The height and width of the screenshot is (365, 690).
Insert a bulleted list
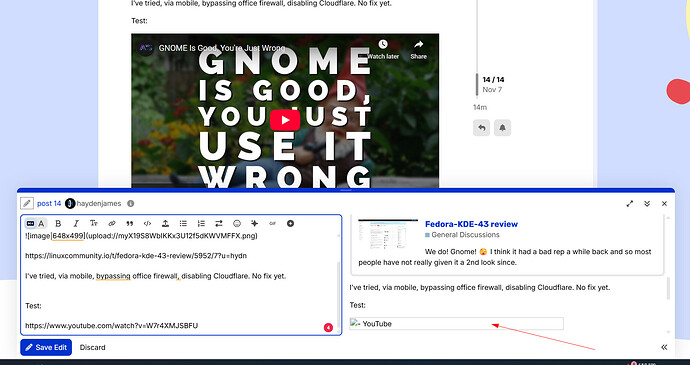pyautogui.click(x=184, y=224)
